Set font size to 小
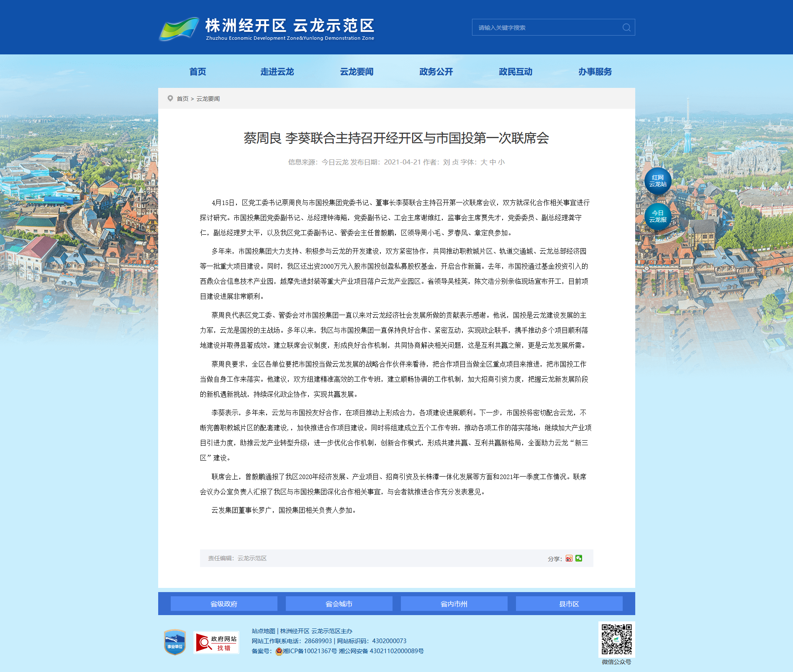Viewport: 793px width, 672px height. tap(501, 162)
